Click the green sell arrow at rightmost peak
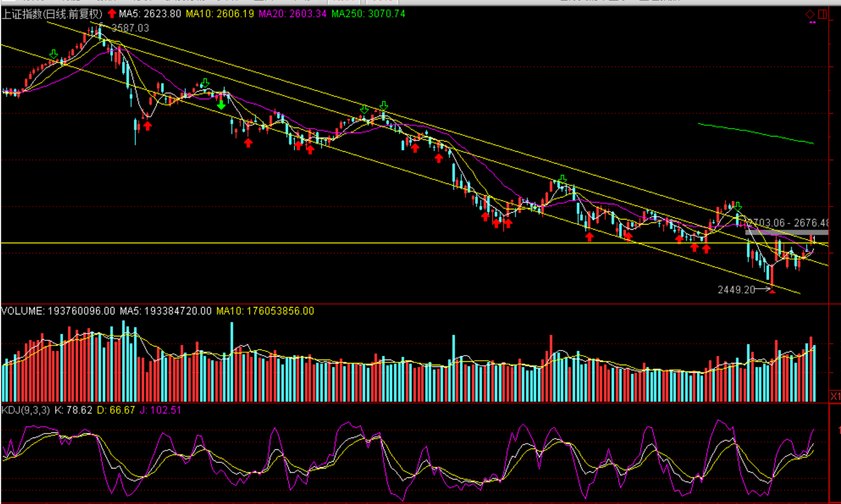Viewport: 841px width, 504px height. click(738, 207)
